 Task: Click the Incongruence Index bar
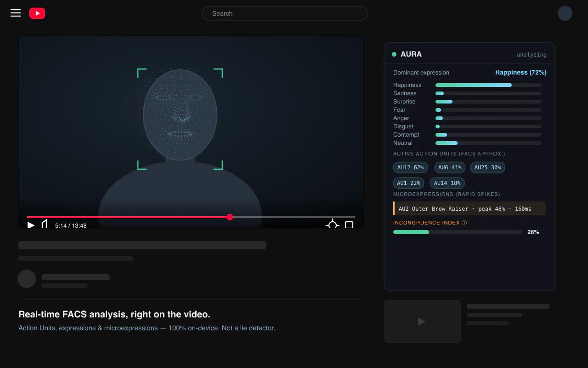(458, 232)
